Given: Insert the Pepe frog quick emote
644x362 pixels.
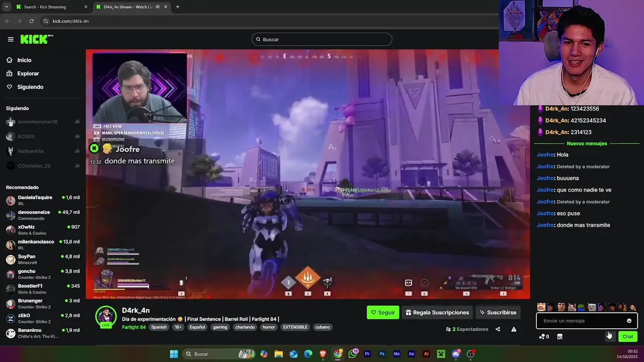Looking at the screenshot, I should pos(582,307).
